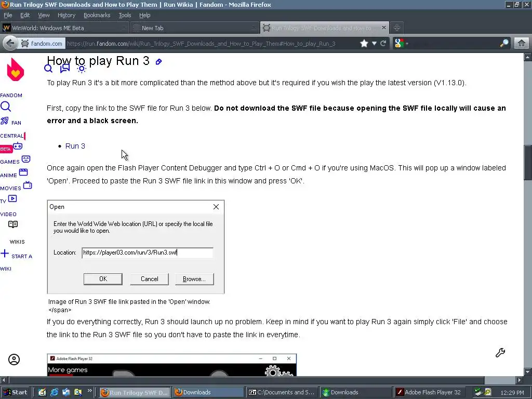Click the play-button video icon in sidebar
This screenshot has width=532, height=399.
[12, 198]
